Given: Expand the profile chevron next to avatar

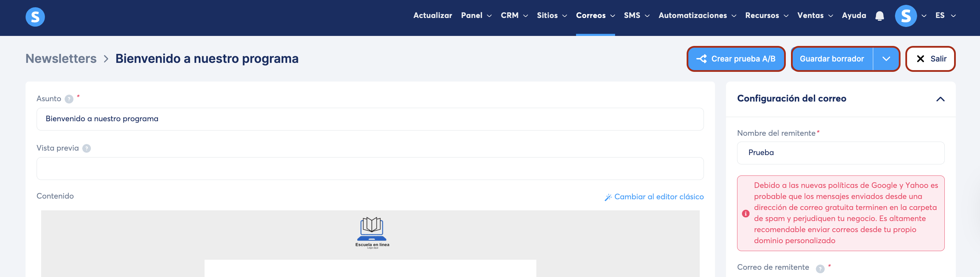Looking at the screenshot, I should click(923, 16).
